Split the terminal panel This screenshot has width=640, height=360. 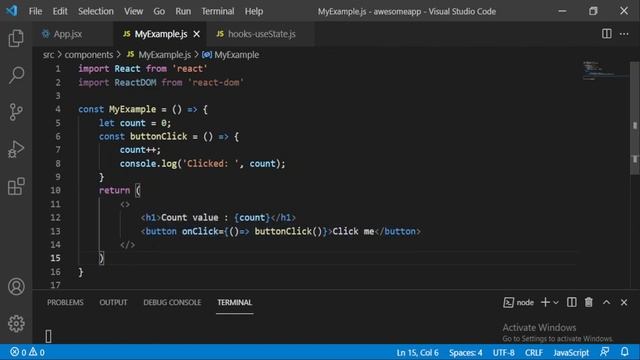point(571,302)
